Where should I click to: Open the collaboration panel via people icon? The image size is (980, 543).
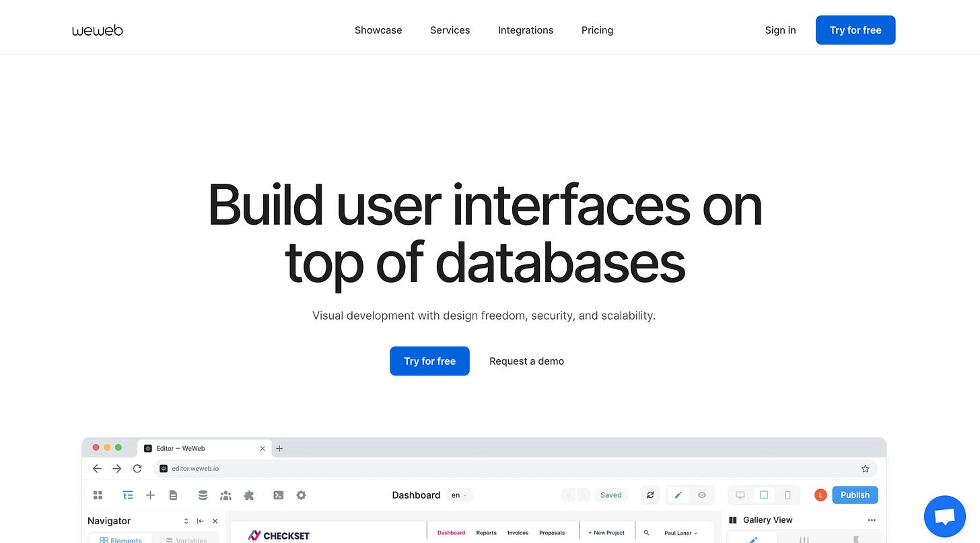coord(225,495)
